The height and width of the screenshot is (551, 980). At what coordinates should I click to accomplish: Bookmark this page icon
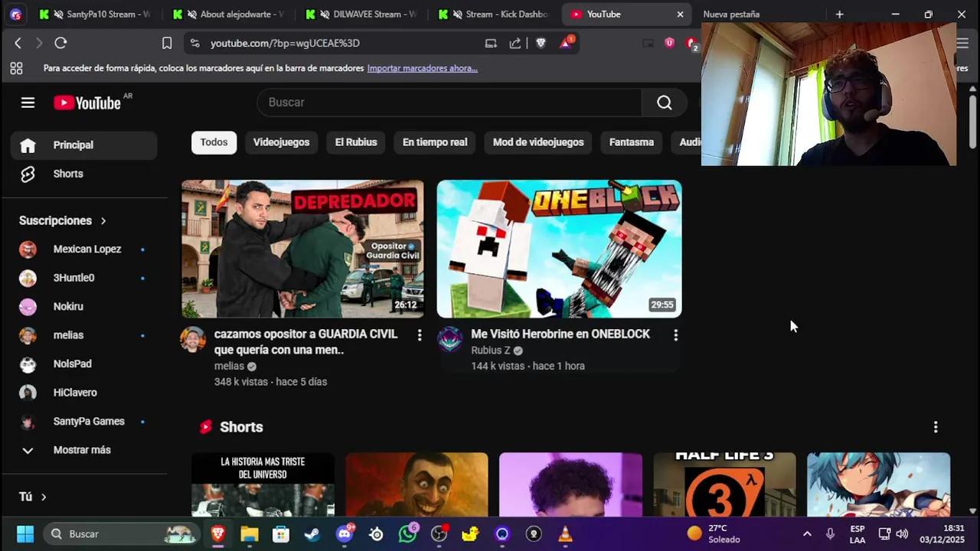click(167, 44)
